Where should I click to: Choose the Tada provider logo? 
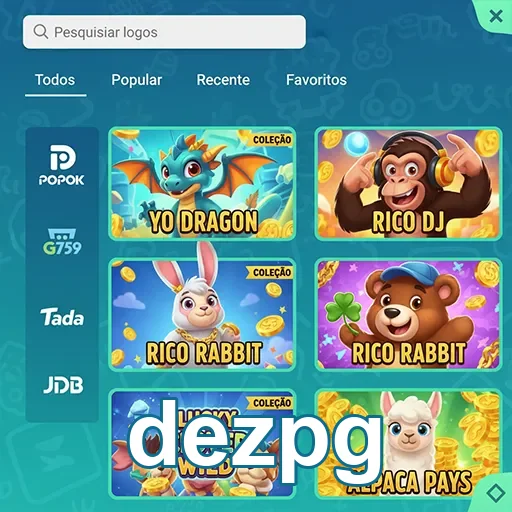(x=62, y=317)
